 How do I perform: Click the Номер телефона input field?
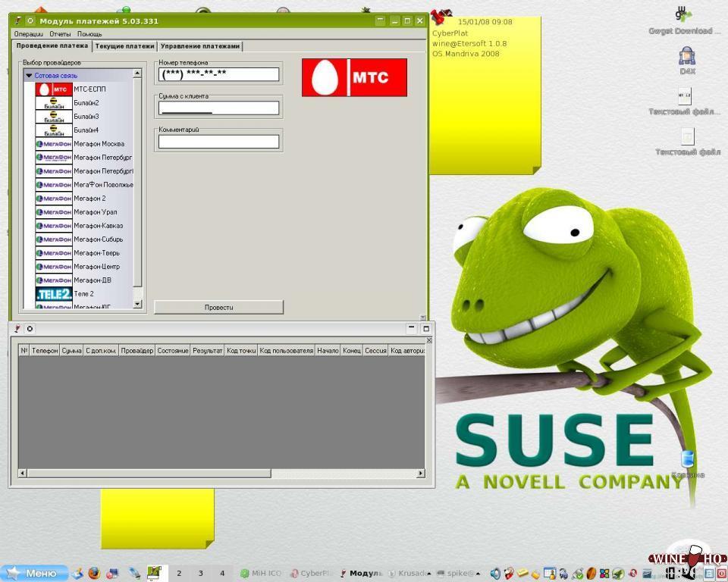218,74
